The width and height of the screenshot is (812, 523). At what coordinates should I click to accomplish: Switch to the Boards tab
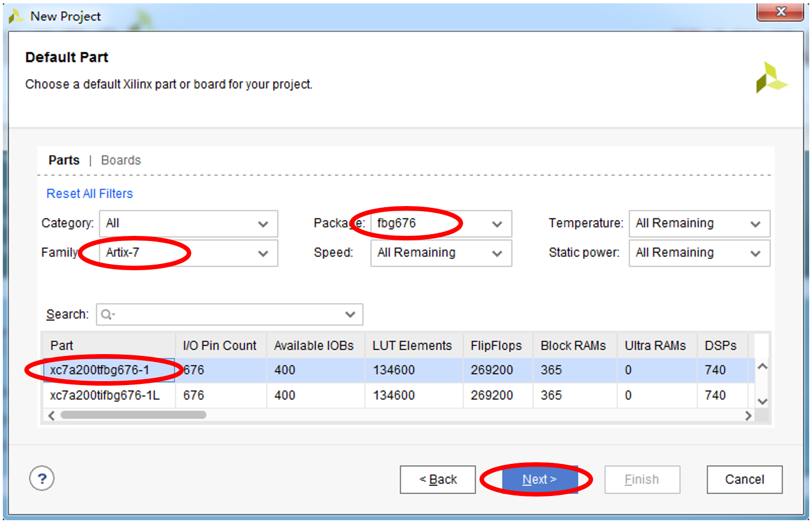121,160
